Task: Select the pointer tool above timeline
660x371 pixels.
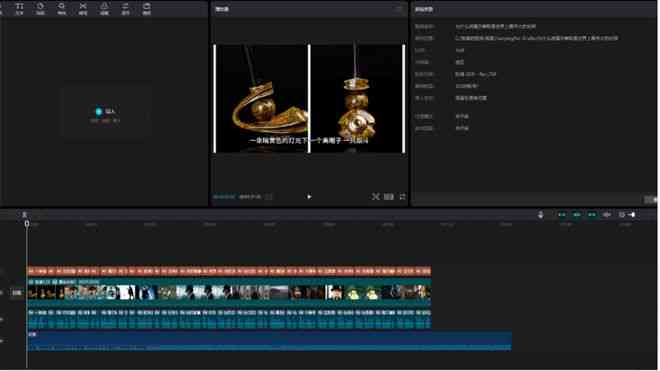Action: (24, 215)
